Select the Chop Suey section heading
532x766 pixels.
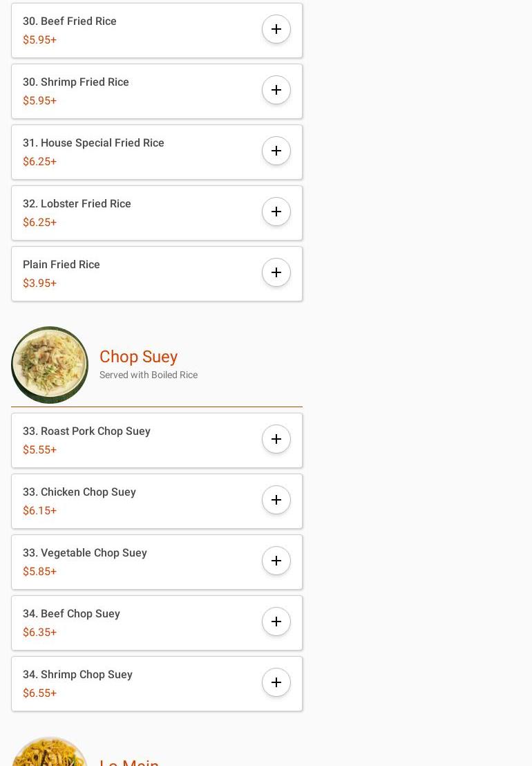point(138,357)
